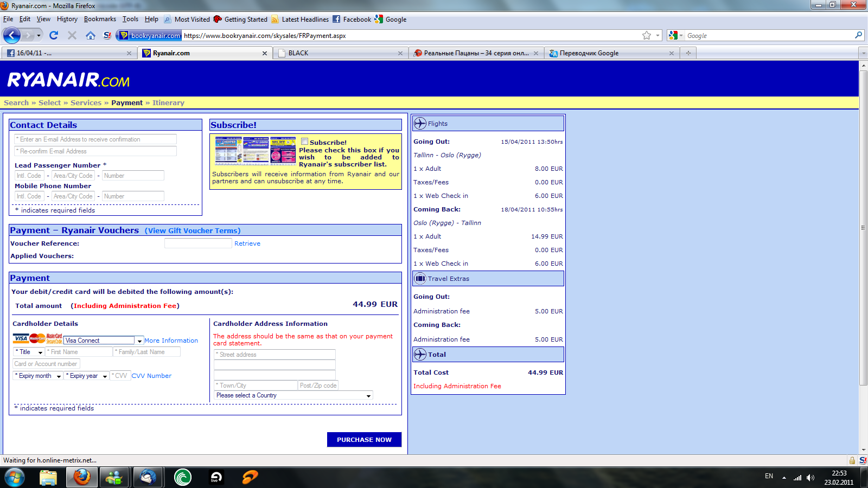Close the BLACK tab
The width and height of the screenshot is (868, 488).
coord(400,53)
